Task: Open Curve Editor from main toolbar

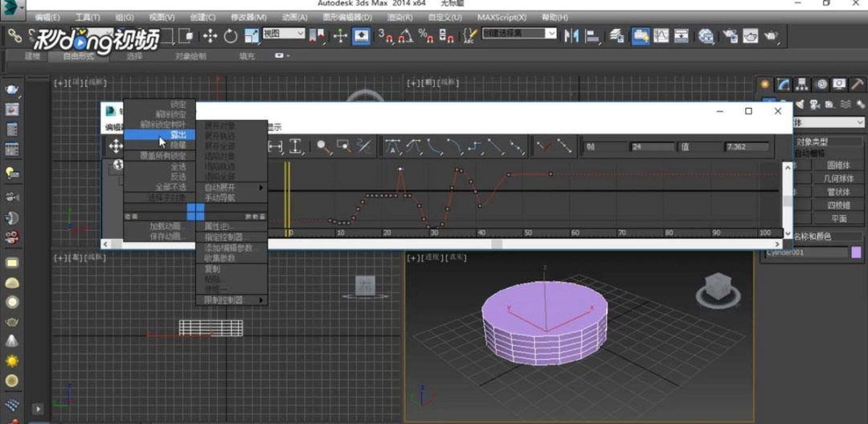Action: pyautogui.click(x=661, y=36)
